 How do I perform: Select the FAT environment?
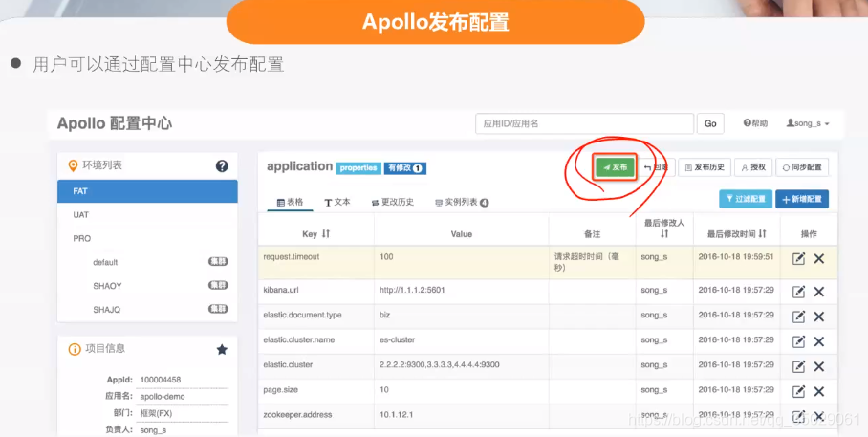pos(147,191)
